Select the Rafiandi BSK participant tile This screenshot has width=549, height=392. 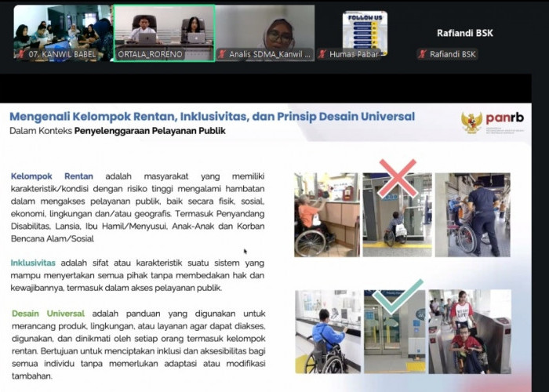click(x=464, y=33)
